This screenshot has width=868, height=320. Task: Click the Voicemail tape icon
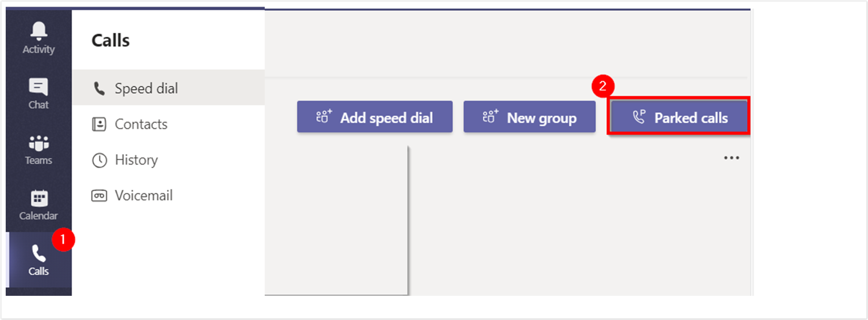point(99,196)
